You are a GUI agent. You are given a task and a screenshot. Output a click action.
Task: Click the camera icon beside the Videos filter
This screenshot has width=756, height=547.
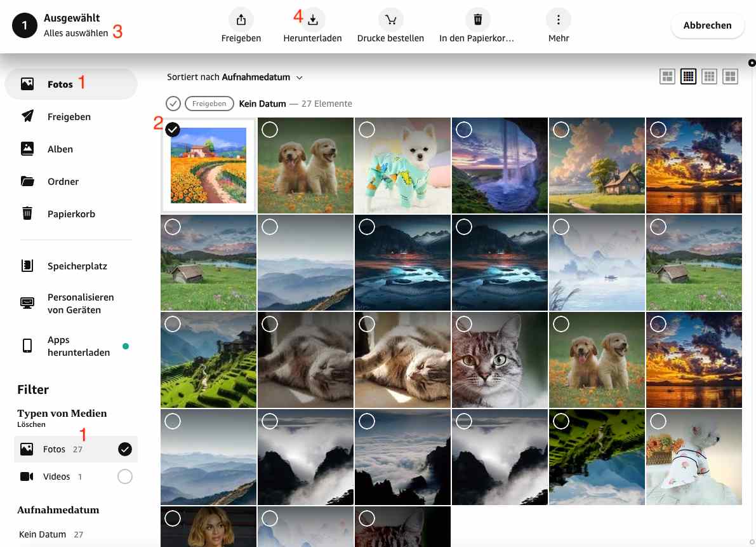pos(27,476)
